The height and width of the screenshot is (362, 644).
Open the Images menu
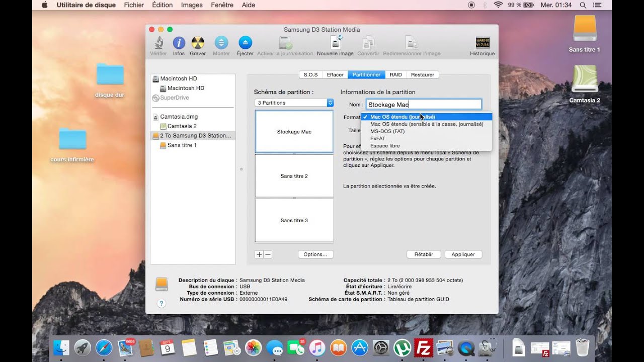tap(192, 5)
